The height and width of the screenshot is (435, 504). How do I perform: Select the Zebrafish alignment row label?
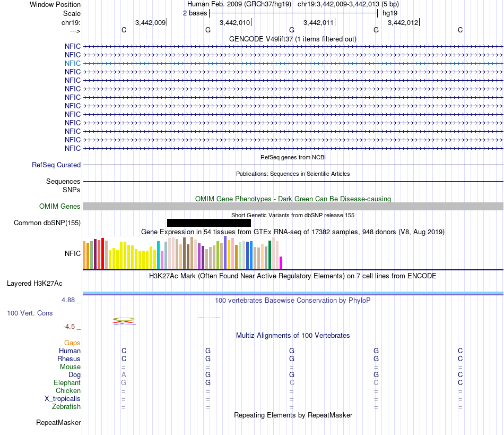66,406
